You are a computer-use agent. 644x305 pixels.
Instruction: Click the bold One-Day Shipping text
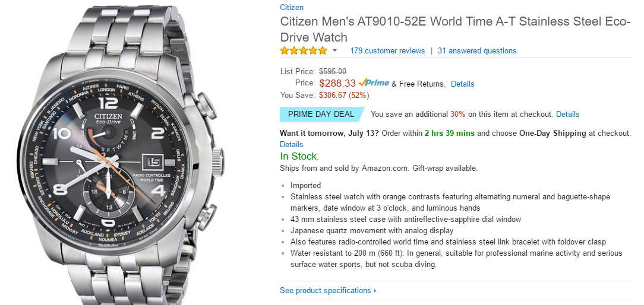coord(554,133)
